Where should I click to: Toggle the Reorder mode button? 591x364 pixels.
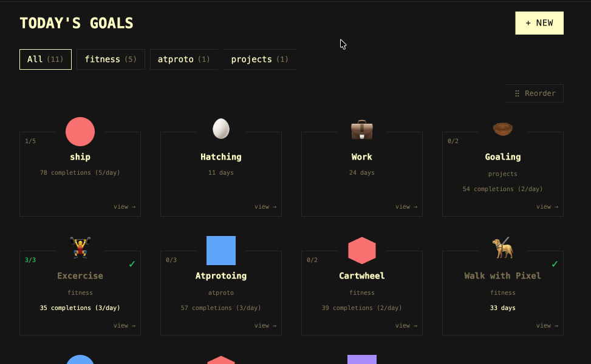pyautogui.click(x=535, y=93)
